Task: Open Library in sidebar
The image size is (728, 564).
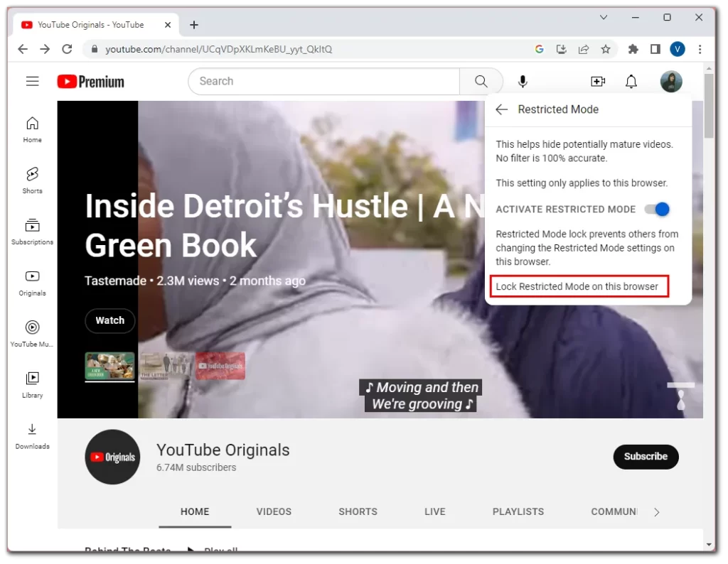Action: [32, 385]
